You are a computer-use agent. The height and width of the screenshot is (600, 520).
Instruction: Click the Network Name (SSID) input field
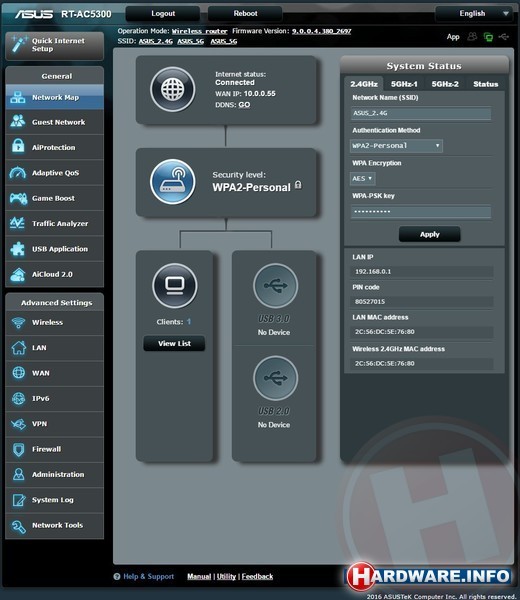pyautogui.click(x=421, y=113)
